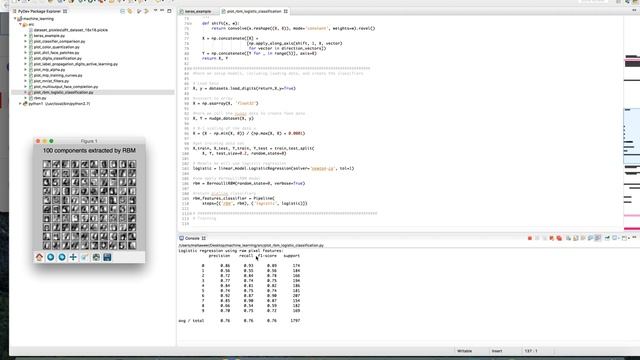Viewport: 640px width, 360px height.
Task: Close the plot_rbm_logistic_classification editor tab
Action: point(286,11)
